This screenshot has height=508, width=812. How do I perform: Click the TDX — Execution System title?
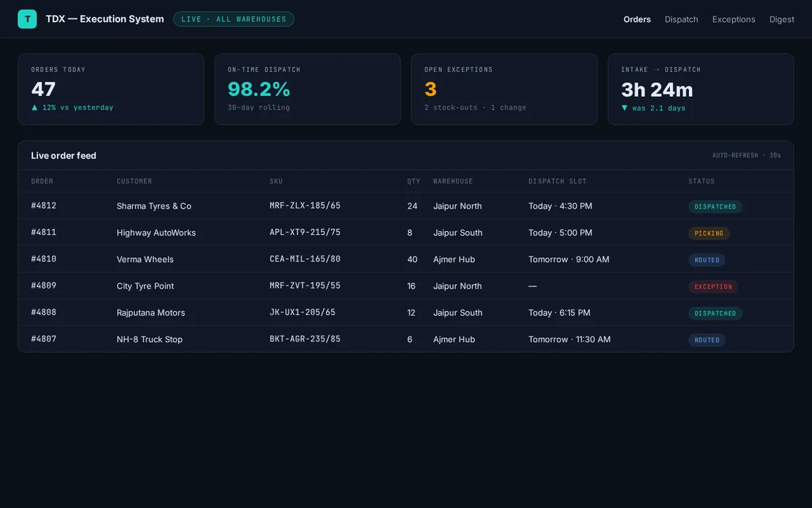[x=105, y=19]
